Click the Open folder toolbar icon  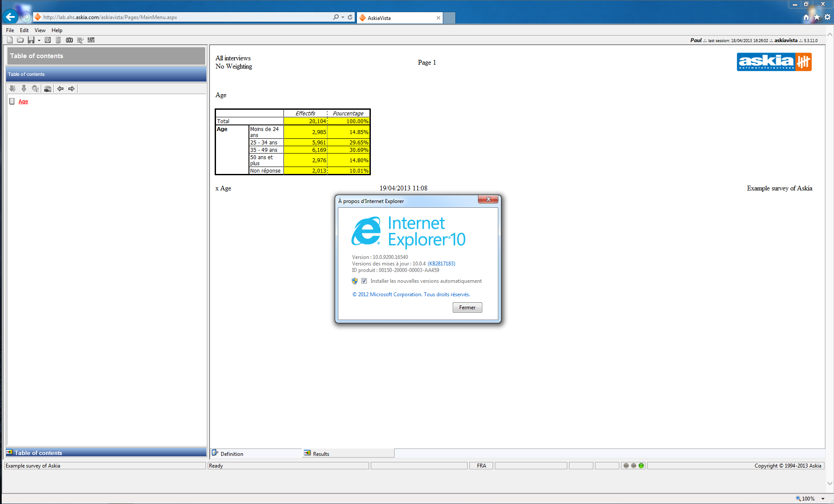(20, 40)
